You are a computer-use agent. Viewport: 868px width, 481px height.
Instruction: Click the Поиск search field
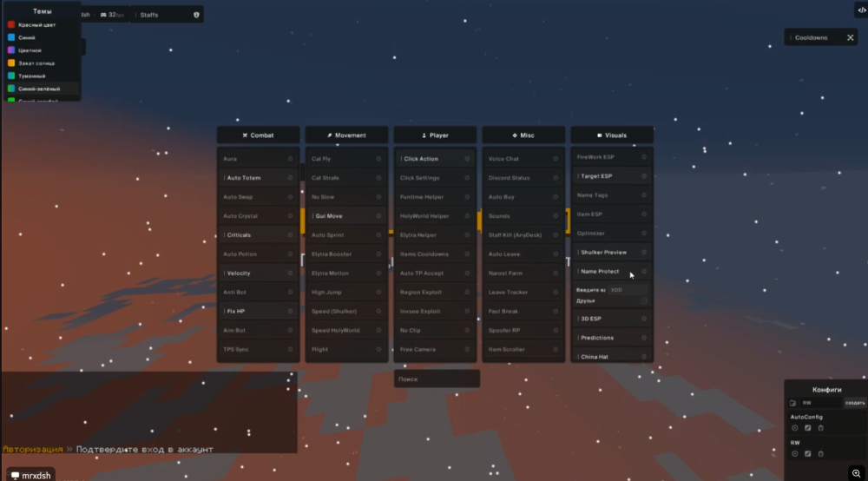pyautogui.click(x=437, y=379)
